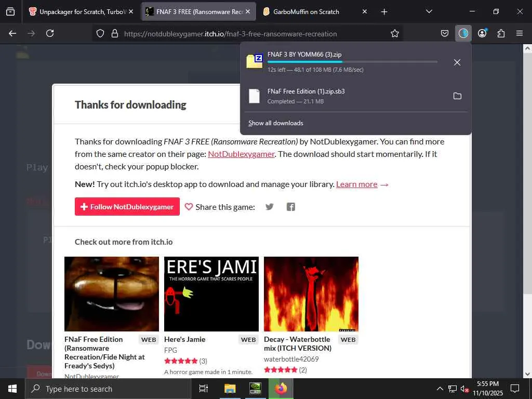The width and height of the screenshot is (532, 399).
Task: Open FNaF Free Edition (1).zip.sb3 download entry
Action: (344, 96)
